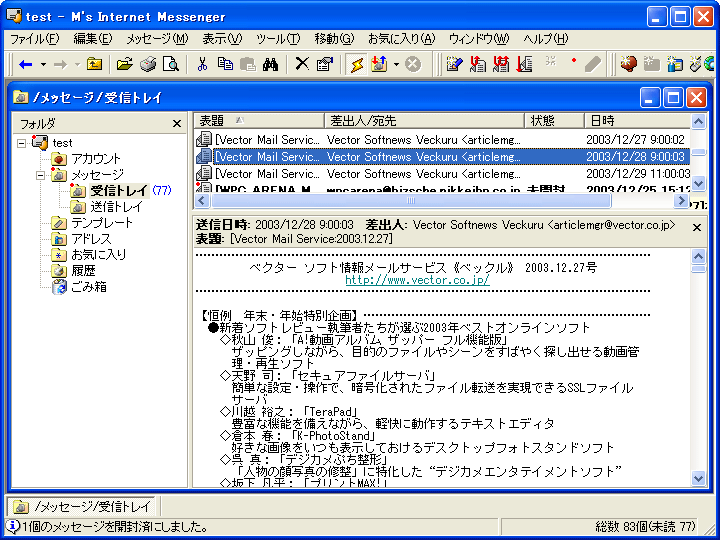The width and height of the screenshot is (720, 540).
Task: Select the 送信トレイ outbox folder
Action: pyautogui.click(x=117, y=207)
